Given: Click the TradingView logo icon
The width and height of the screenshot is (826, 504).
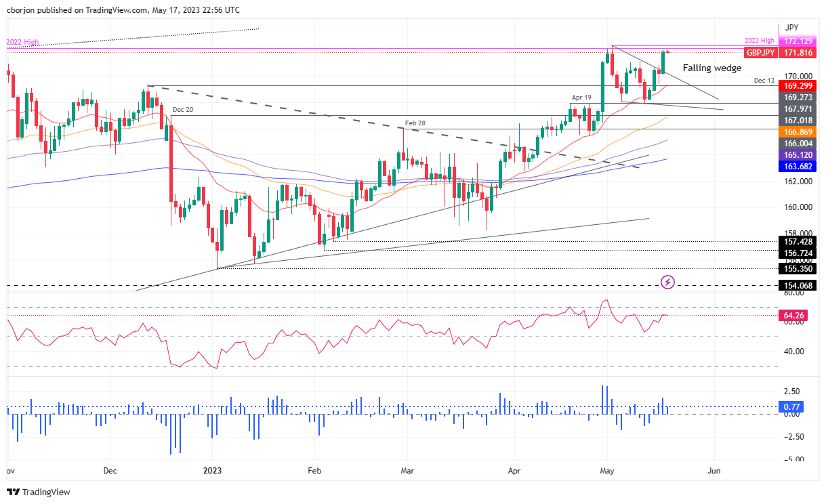Looking at the screenshot, I should [x=14, y=492].
